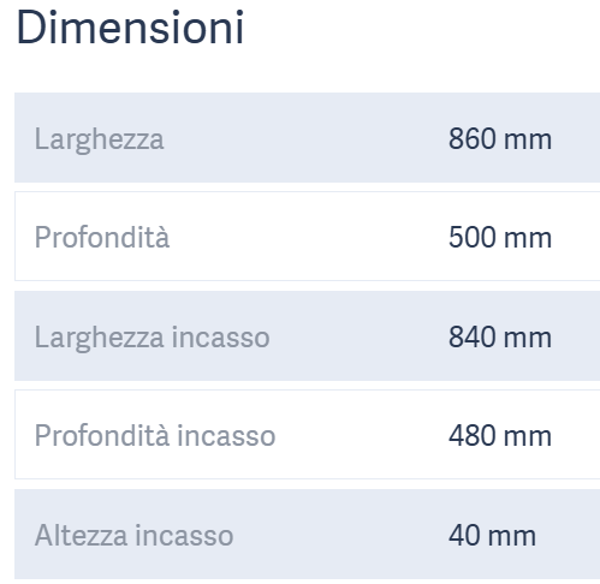The image size is (600, 584).
Task: Select the Larghezza incasso label
Action: [152, 337]
